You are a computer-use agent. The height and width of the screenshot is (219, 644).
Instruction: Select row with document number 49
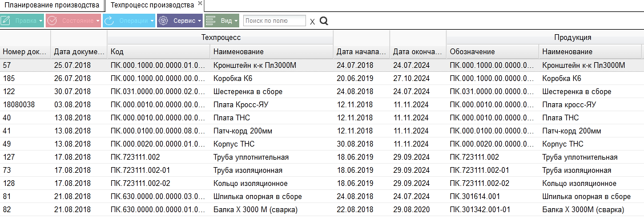point(322,144)
